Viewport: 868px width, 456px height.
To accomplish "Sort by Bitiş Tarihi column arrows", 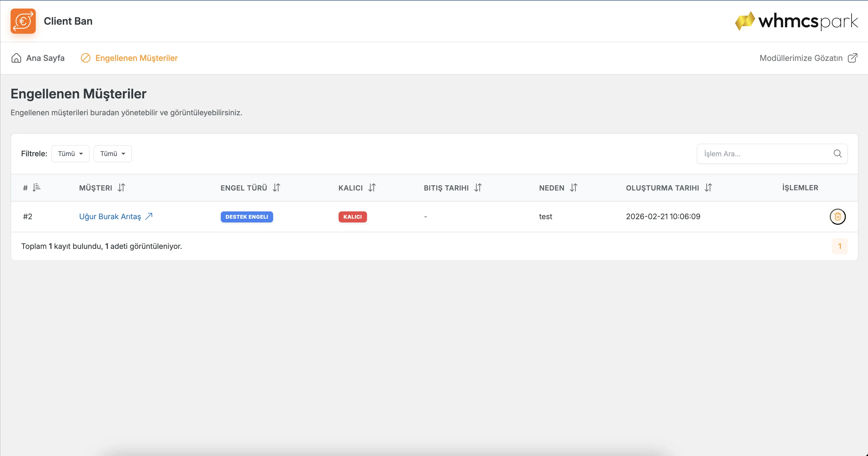I will click(478, 187).
